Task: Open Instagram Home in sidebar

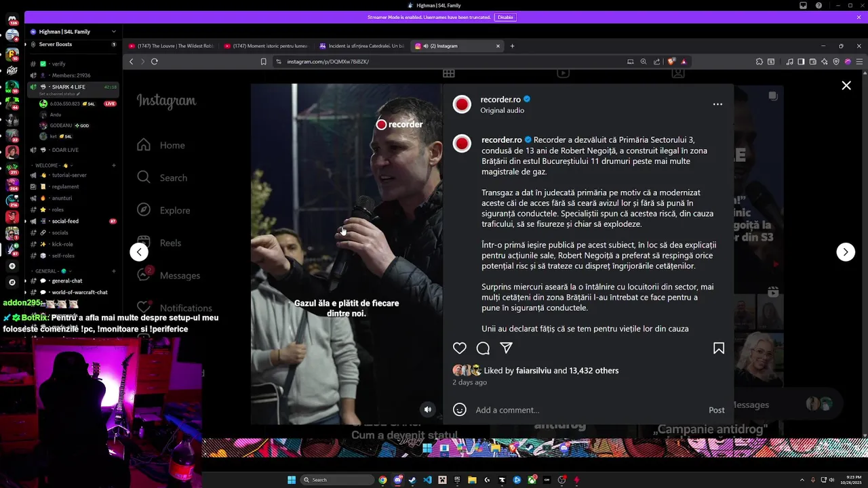Action: [161, 145]
